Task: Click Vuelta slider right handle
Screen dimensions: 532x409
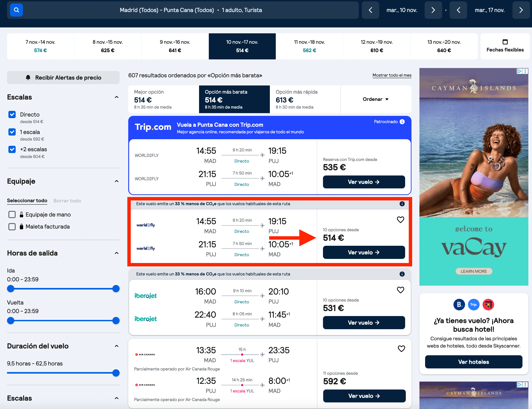Action: pos(116,320)
